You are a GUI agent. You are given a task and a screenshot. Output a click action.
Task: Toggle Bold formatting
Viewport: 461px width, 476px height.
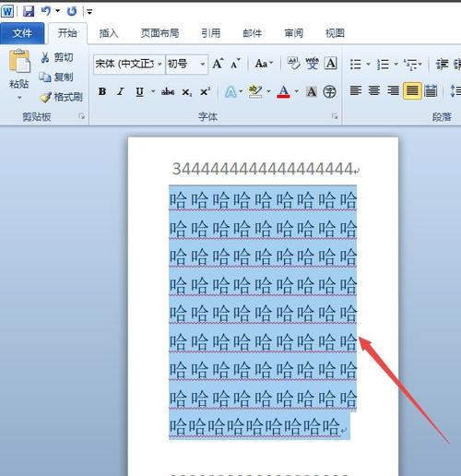click(x=102, y=91)
